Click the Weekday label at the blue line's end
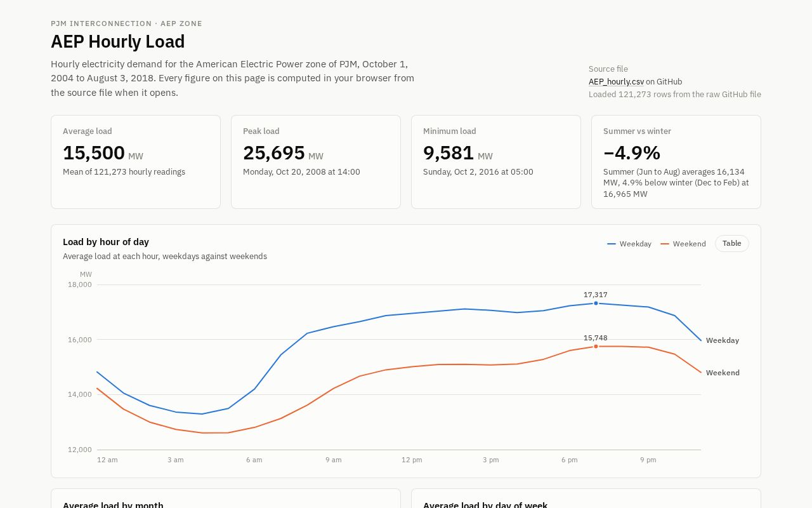Viewport: 812px width, 508px height. (723, 340)
